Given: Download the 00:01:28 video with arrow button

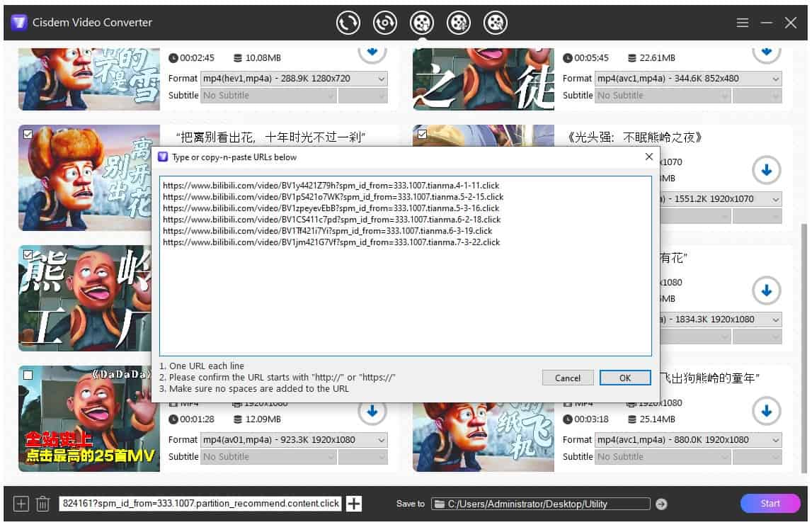Looking at the screenshot, I should pos(372,412).
